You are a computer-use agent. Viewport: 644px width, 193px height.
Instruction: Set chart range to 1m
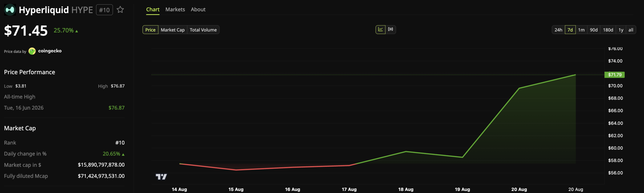tap(581, 30)
